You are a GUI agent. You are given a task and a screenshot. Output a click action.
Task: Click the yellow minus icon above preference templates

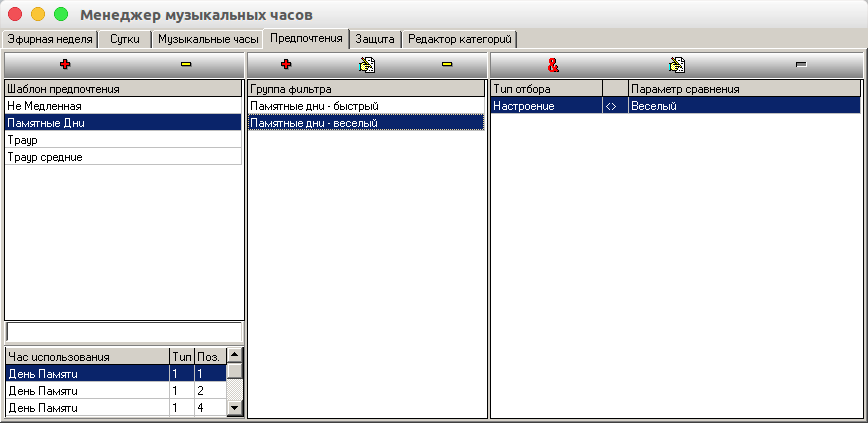[x=186, y=64]
